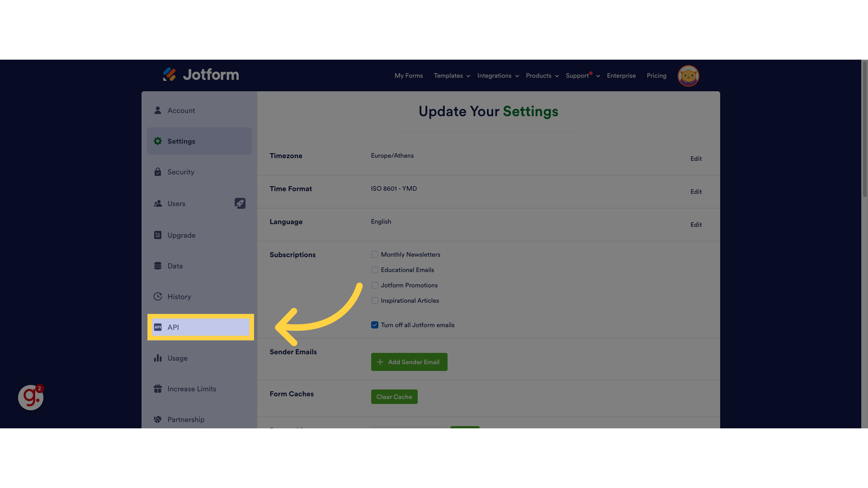Open the Integrations dropdown menu
Image resolution: width=868 pixels, height=488 pixels.
[x=497, y=75]
